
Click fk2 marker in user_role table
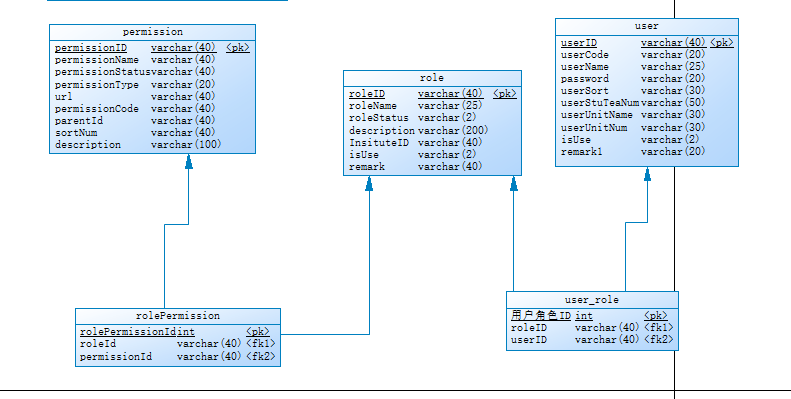(659, 340)
